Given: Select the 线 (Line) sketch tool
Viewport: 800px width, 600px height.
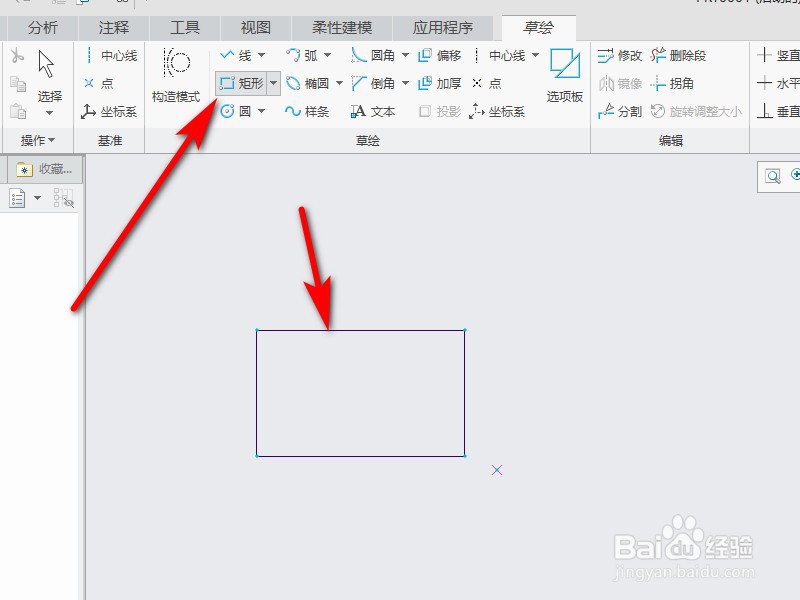Looking at the screenshot, I should coord(236,55).
